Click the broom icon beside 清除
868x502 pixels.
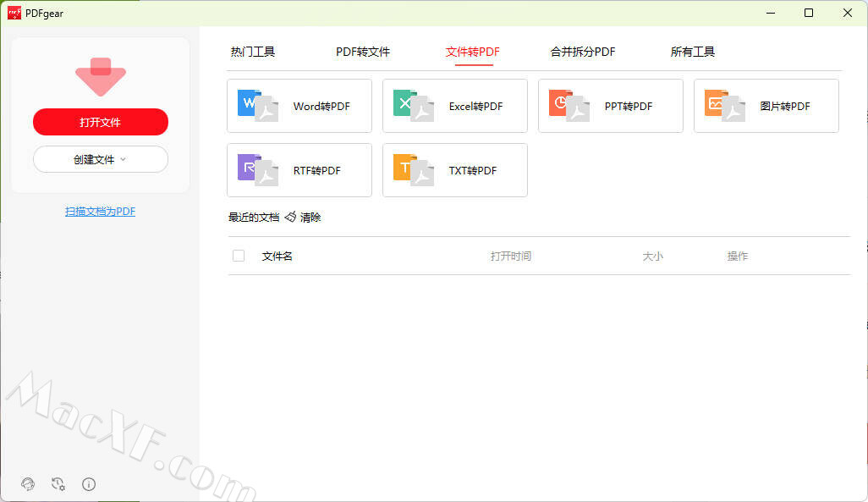290,218
